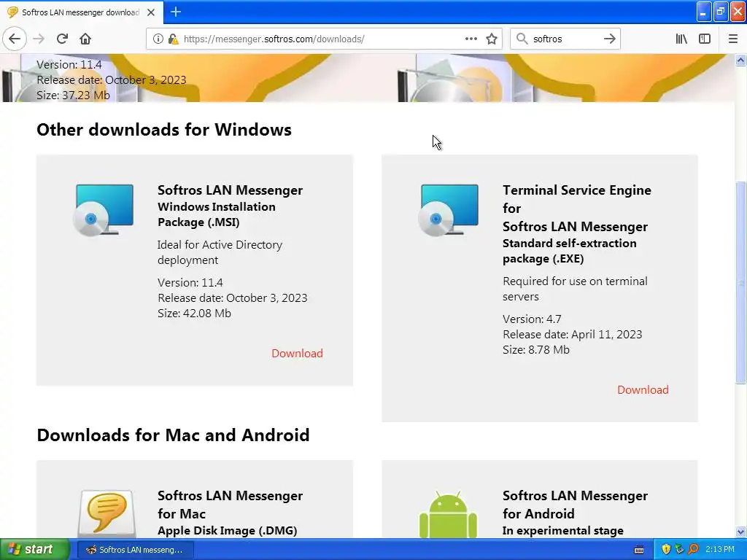The image size is (747, 560).
Task: Open a new tab with plus button
Action: coord(176,12)
